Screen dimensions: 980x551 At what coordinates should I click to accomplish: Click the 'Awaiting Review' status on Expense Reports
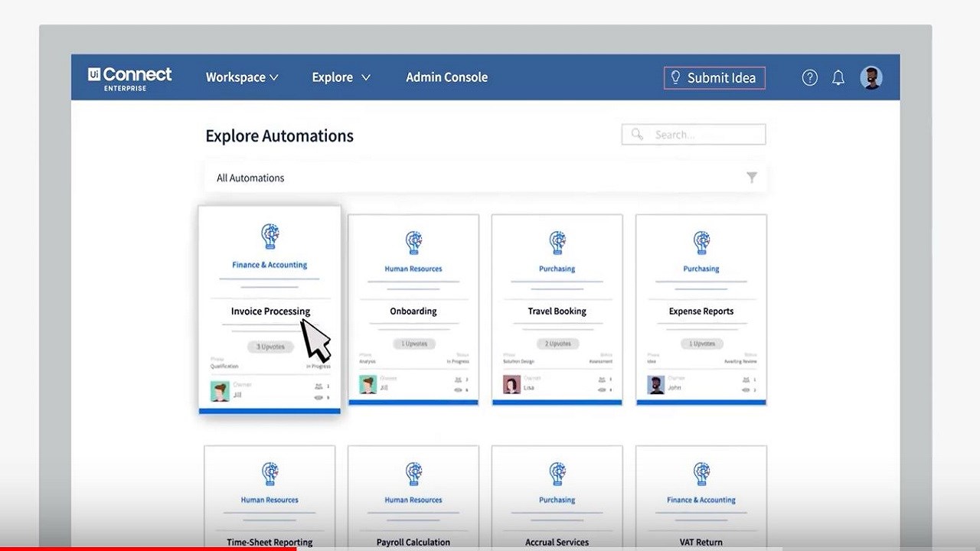point(740,361)
